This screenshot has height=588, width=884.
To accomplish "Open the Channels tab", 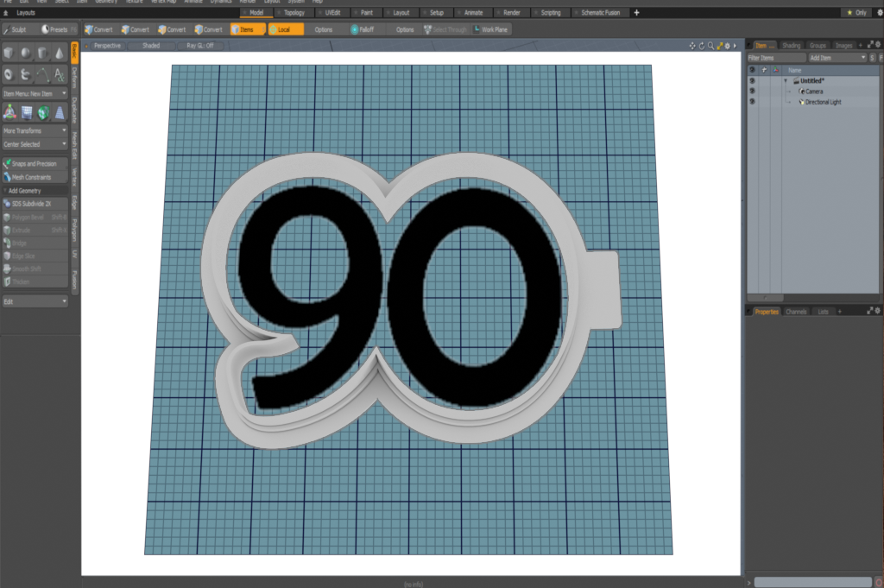I will [796, 311].
